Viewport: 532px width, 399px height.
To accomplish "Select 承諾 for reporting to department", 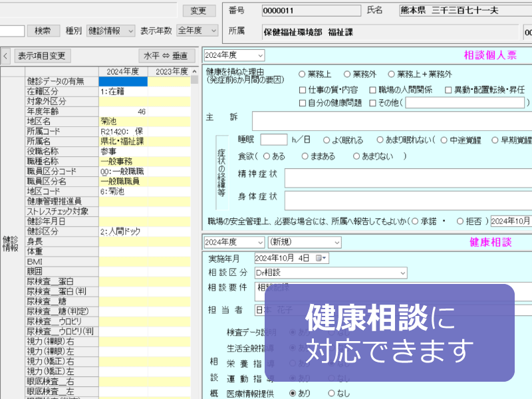I will pyautogui.click(x=415, y=221).
